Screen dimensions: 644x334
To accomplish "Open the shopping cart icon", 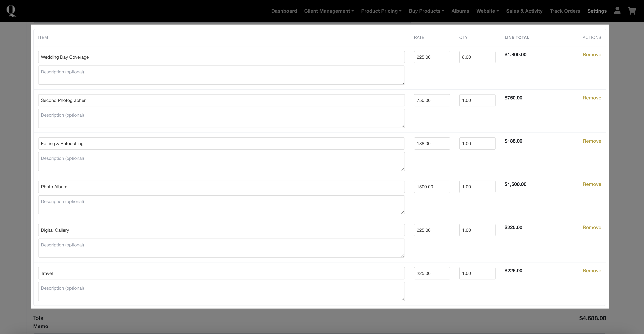I will click(x=632, y=11).
